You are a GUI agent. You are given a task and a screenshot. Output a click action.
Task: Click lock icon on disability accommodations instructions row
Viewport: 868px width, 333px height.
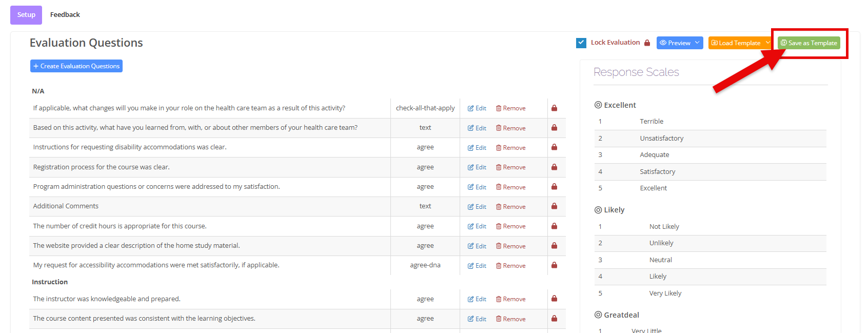coord(555,147)
